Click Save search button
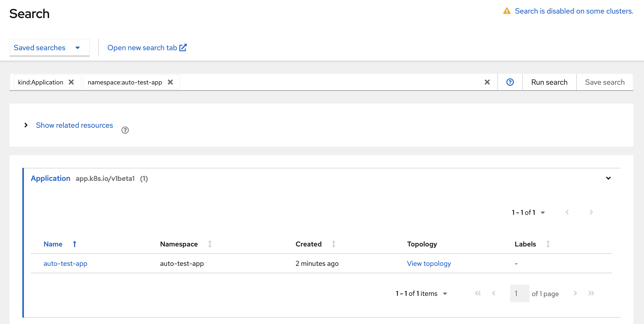The image size is (644, 324). pyautogui.click(x=605, y=82)
